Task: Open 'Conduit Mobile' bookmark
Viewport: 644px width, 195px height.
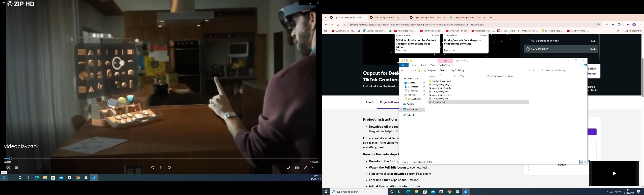Action: (506, 31)
